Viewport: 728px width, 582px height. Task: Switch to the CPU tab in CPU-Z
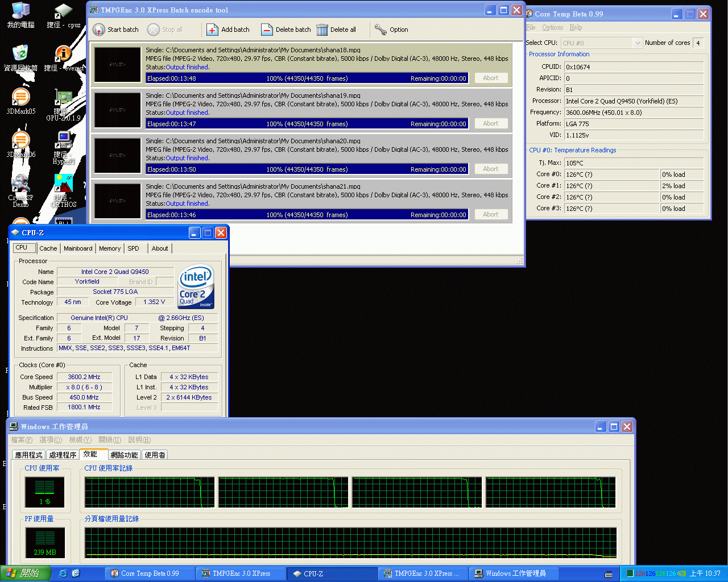point(24,248)
